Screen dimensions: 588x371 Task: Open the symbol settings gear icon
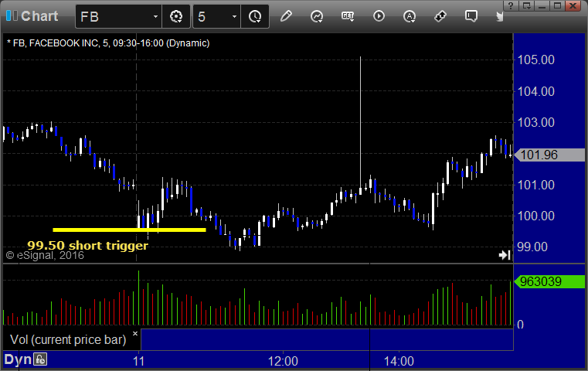click(x=176, y=16)
